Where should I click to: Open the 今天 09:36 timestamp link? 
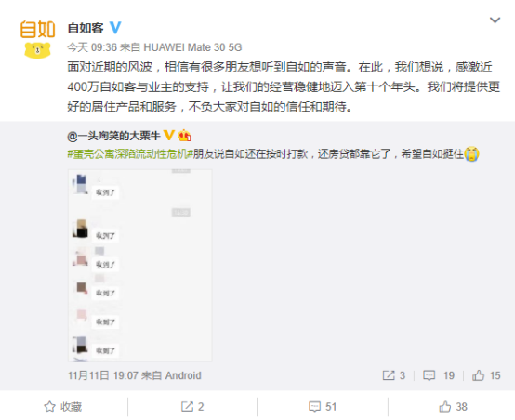[x=92, y=47]
